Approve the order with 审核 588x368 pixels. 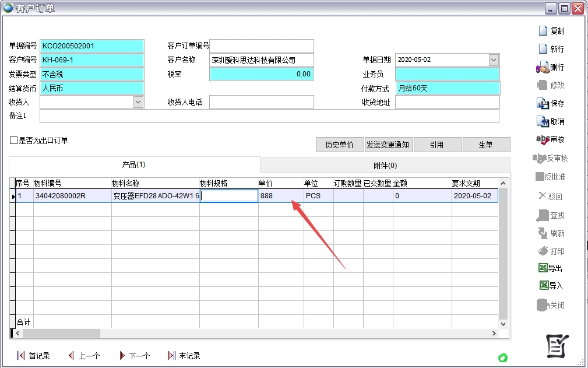(543, 140)
